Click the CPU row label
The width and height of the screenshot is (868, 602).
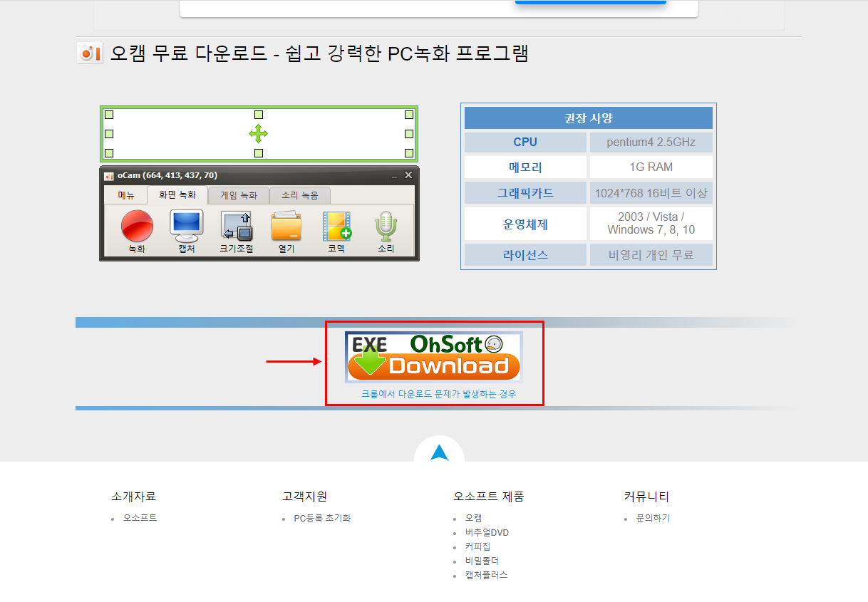coord(525,142)
